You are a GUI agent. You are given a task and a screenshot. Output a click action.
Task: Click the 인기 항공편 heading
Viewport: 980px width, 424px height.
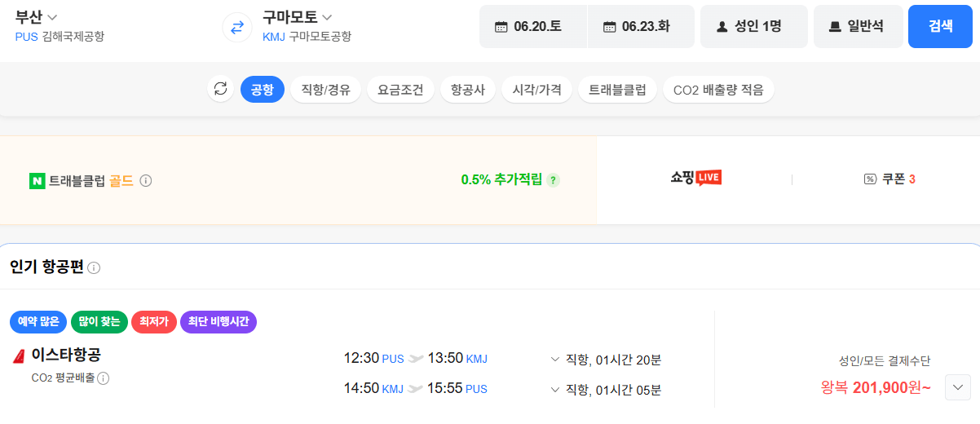[x=46, y=267]
